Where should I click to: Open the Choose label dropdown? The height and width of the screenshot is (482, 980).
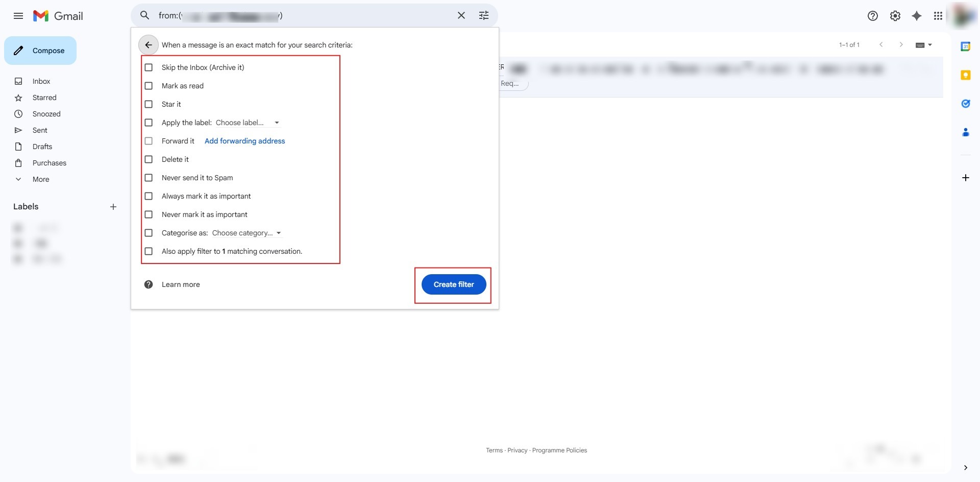tap(247, 123)
